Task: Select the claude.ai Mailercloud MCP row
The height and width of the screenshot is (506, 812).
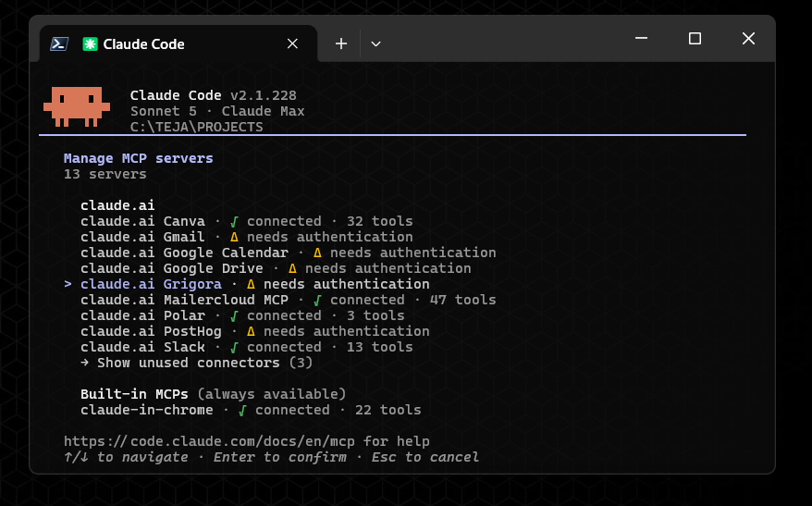Action: click(288, 300)
